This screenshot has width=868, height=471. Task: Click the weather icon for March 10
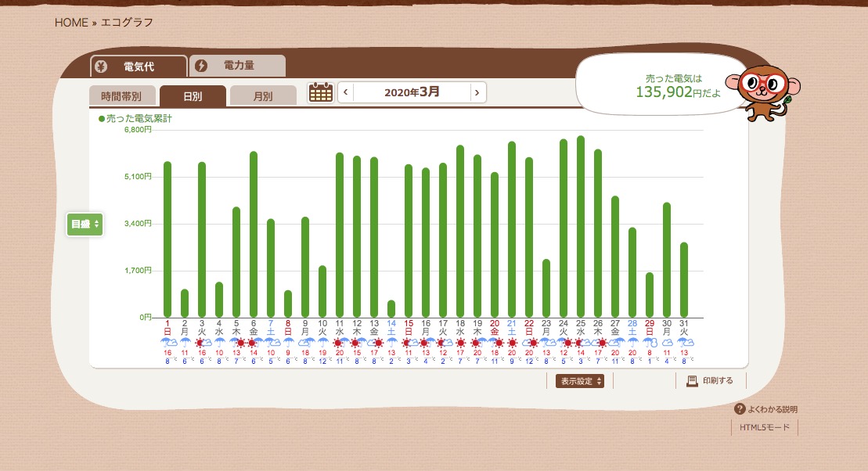(322, 343)
